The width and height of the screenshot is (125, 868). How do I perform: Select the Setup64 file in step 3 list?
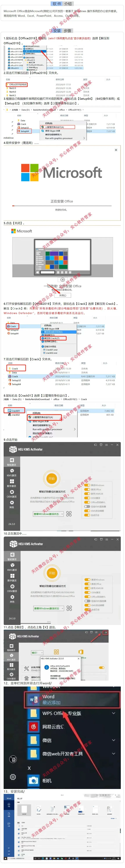coord(24,131)
